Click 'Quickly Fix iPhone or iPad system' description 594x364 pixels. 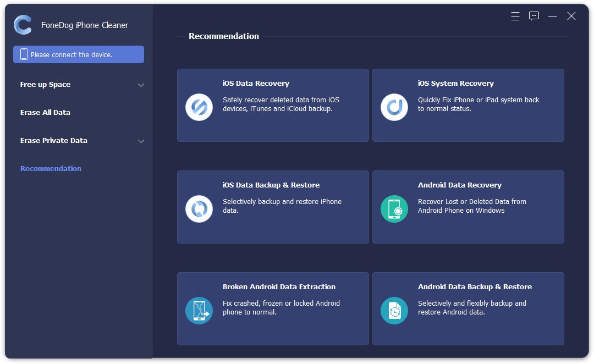tap(479, 104)
